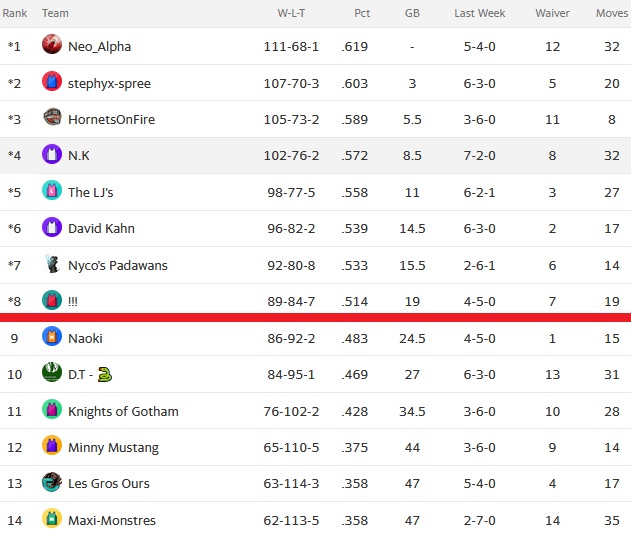Click the Waiver column header
Screen dimensions: 631x534
point(552,13)
